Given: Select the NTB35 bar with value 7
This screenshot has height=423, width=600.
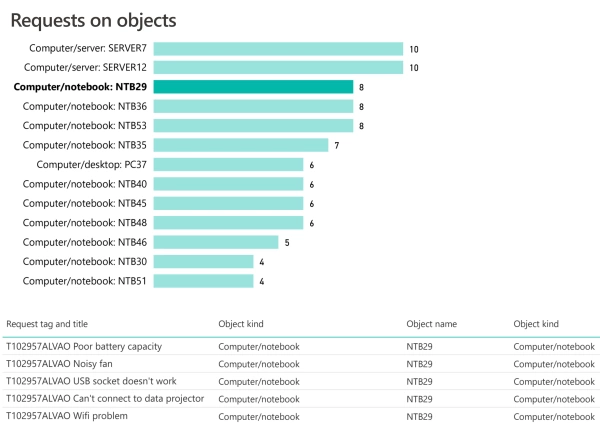Looking at the screenshot, I should click(241, 145).
